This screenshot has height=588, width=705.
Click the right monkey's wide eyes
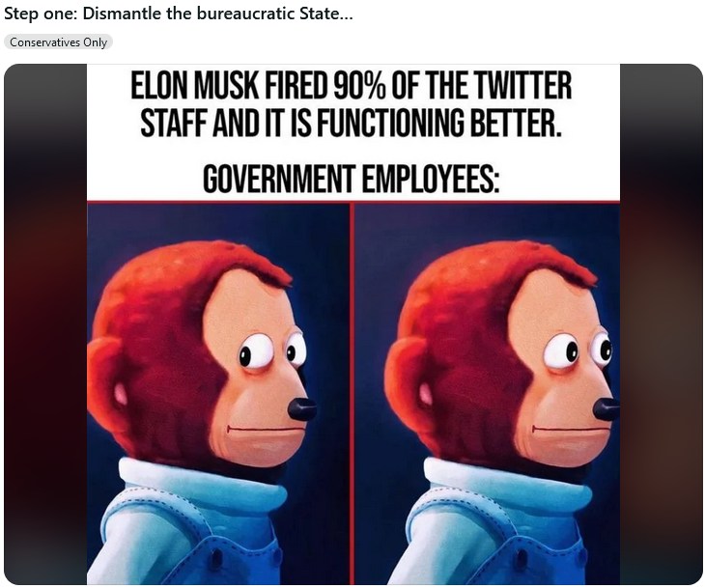[578, 350]
